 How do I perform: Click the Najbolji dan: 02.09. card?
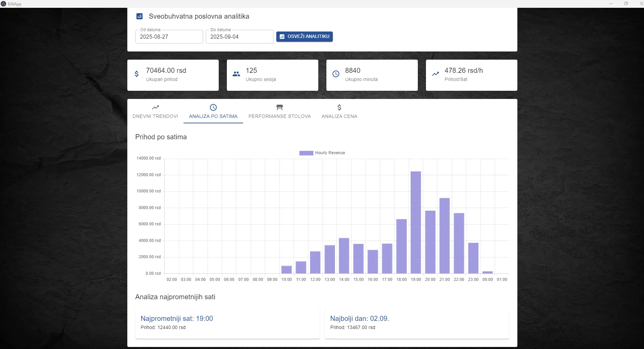coord(417,323)
